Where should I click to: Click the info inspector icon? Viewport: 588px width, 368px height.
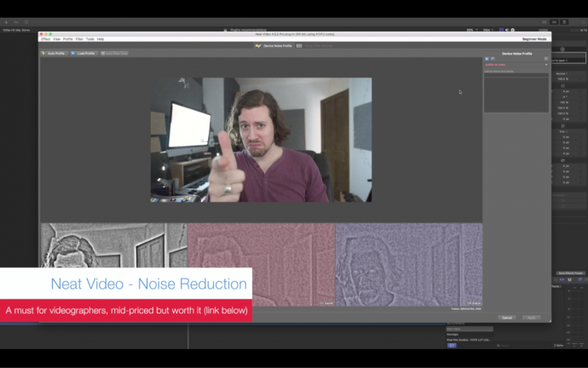[x=513, y=30]
